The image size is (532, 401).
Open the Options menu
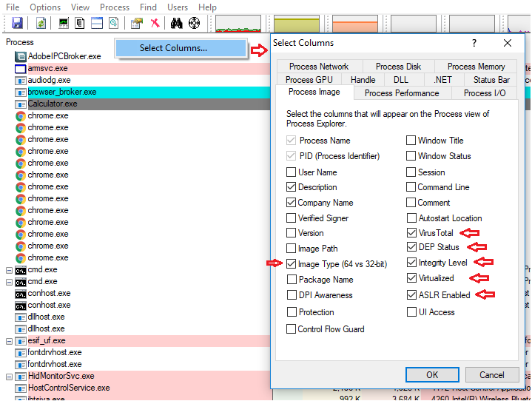click(x=45, y=7)
